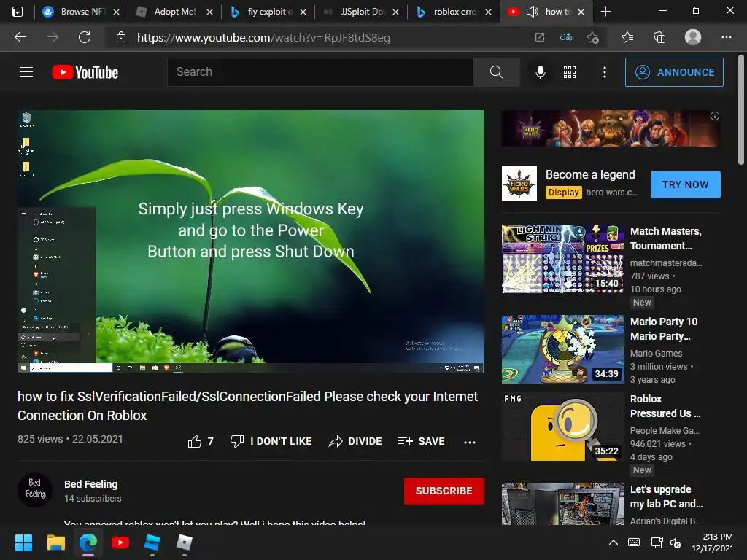
Task: Open the Edge profile avatar
Action: click(x=693, y=37)
